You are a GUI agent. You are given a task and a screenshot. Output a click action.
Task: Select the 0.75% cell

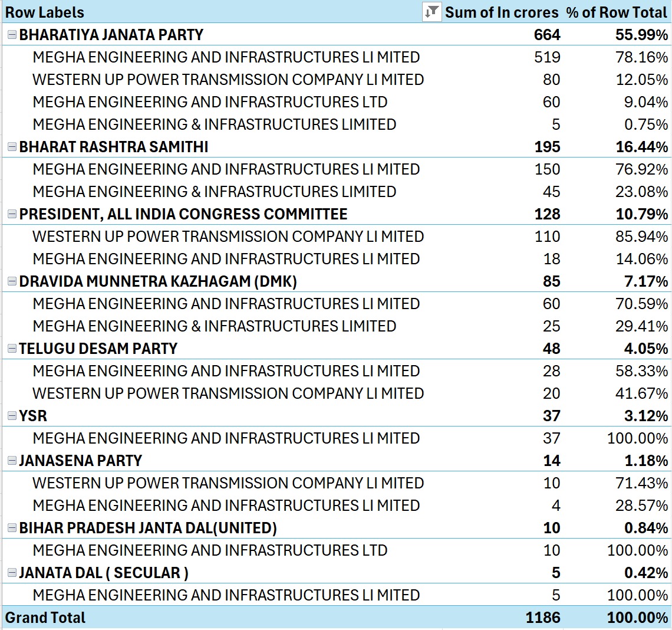coord(646,124)
